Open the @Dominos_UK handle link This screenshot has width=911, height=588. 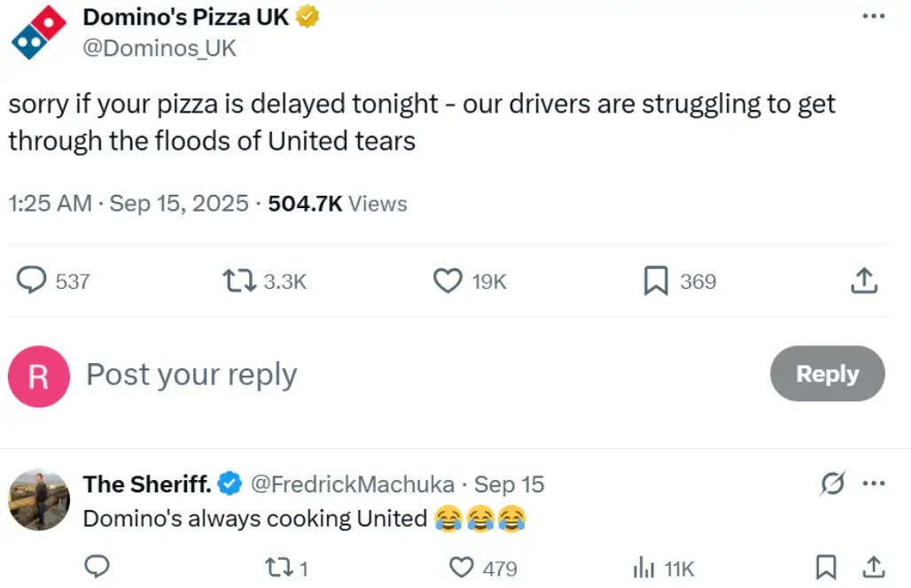(160, 48)
